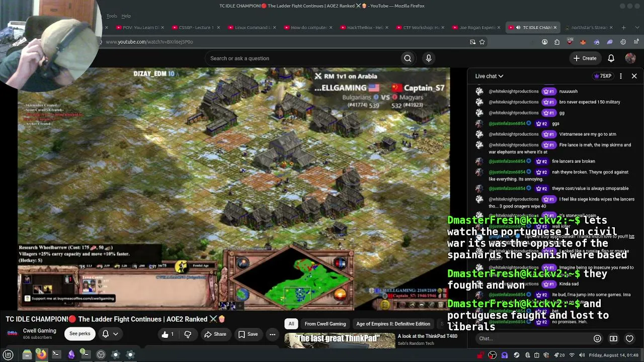Close the live chat panel

(634, 76)
